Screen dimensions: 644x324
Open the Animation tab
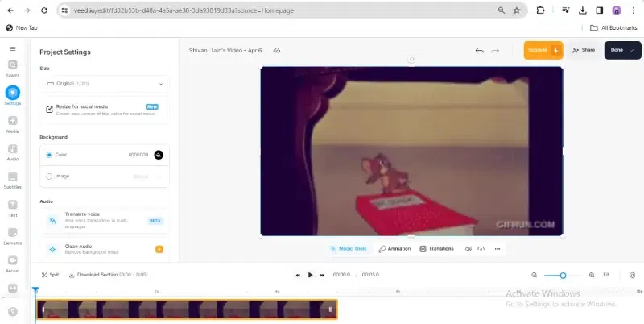click(x=394, y=249)
